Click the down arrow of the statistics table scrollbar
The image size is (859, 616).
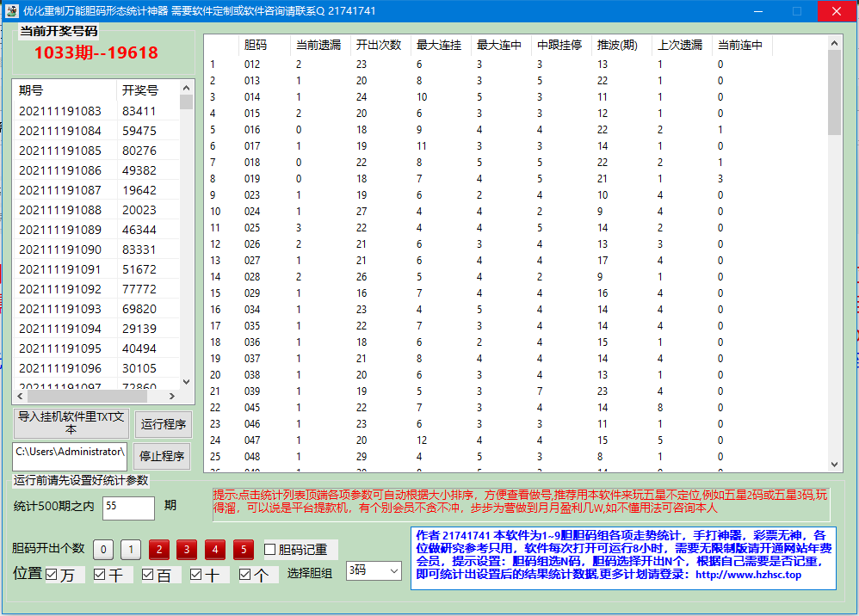[834, 464]
